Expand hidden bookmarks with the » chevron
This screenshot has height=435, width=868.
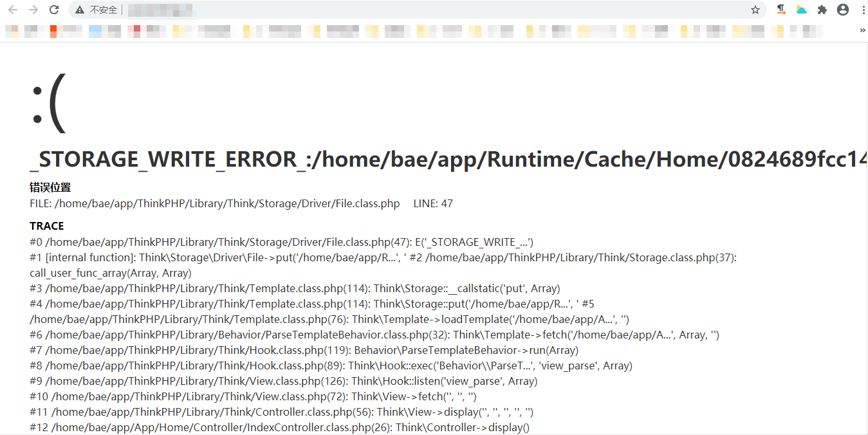pos(862,30)
